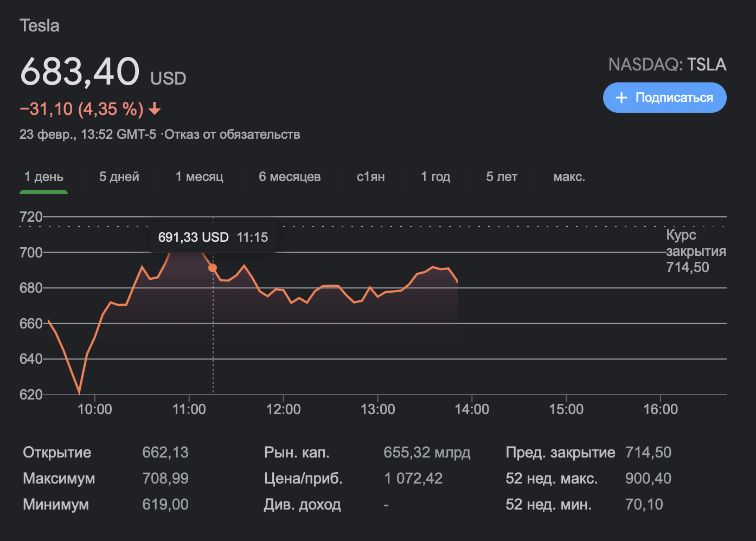The width and height of the screenshot is (756, 541).
Task: Click the chart's lowest dip near 10:00
Action: [x=79, y=391]
